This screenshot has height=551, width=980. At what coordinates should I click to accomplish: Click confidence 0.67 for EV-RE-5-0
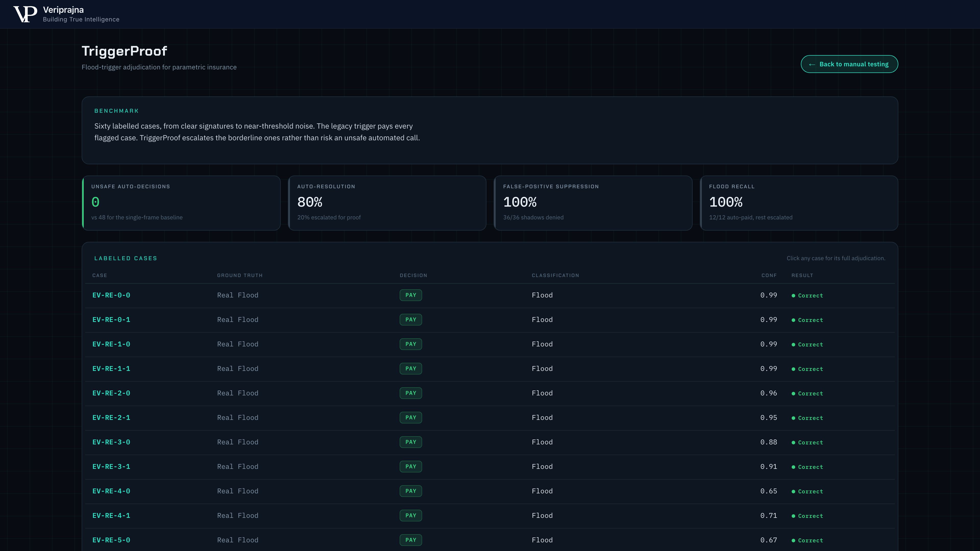point(768,540)
